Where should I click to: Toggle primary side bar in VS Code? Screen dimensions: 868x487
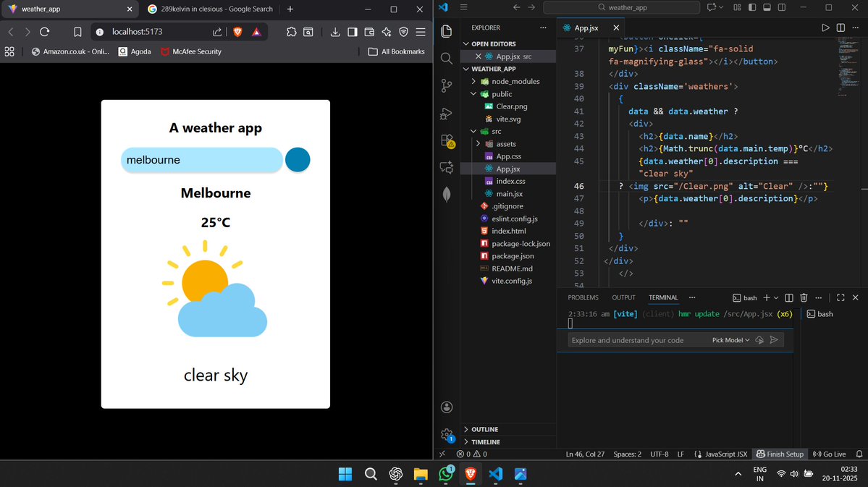752,7
